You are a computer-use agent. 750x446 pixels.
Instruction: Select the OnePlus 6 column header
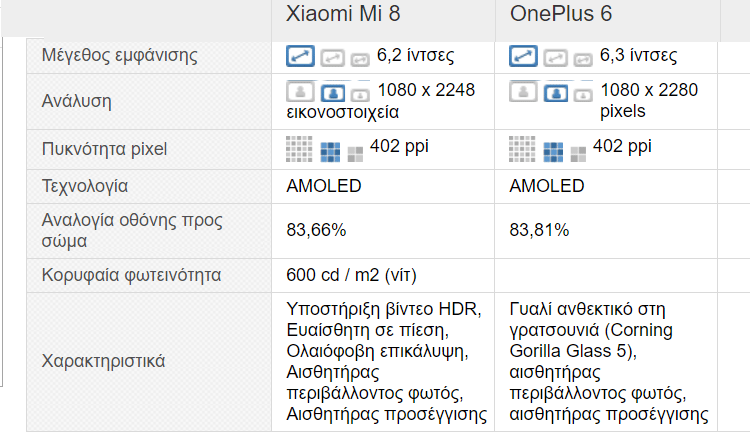click(561, 13)
